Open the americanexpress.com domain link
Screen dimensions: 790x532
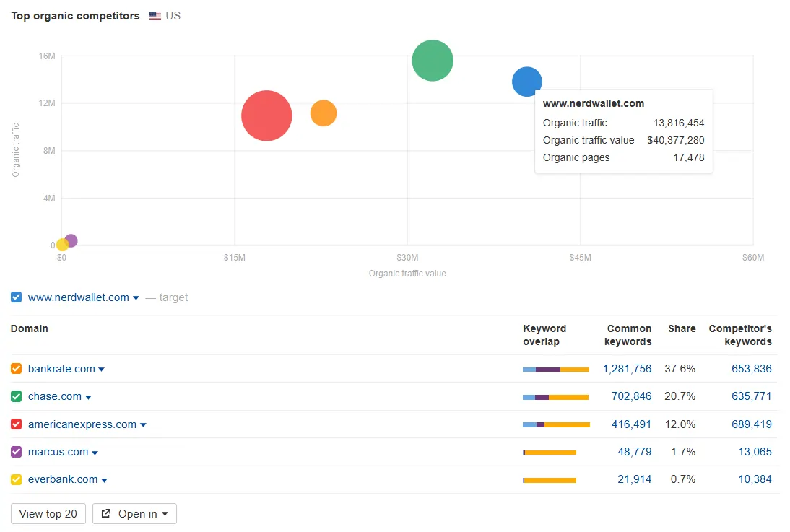click(82, 424)
